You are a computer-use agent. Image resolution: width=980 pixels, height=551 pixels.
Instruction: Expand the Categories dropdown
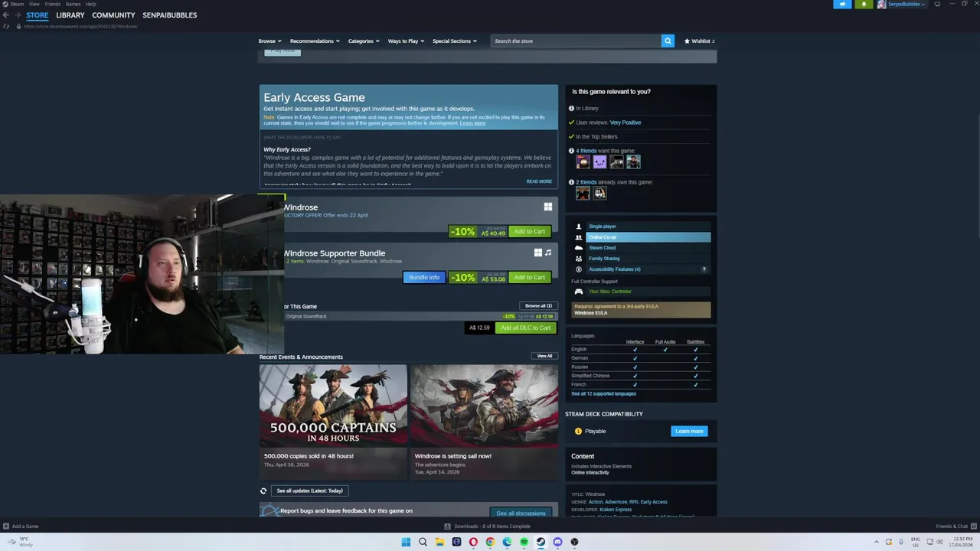click(x=364, y=41)
